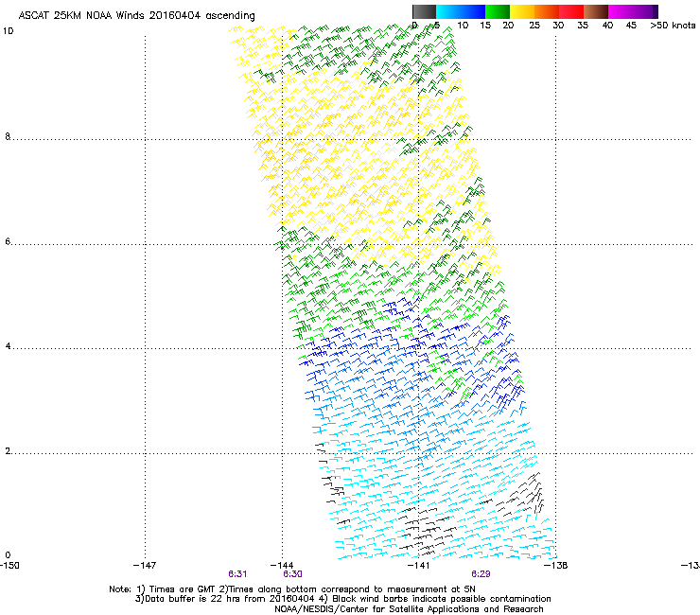Select the gray 0-5 knots legend swatch
The height and width of the screenshot is (615, 700).
click(424, 11)
